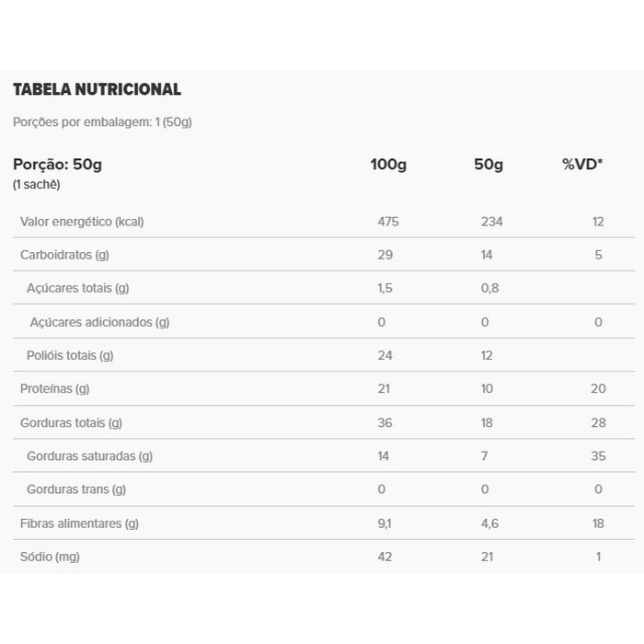
Task: Select the Açúcares totais (g) row label
Action: [77, 288]
